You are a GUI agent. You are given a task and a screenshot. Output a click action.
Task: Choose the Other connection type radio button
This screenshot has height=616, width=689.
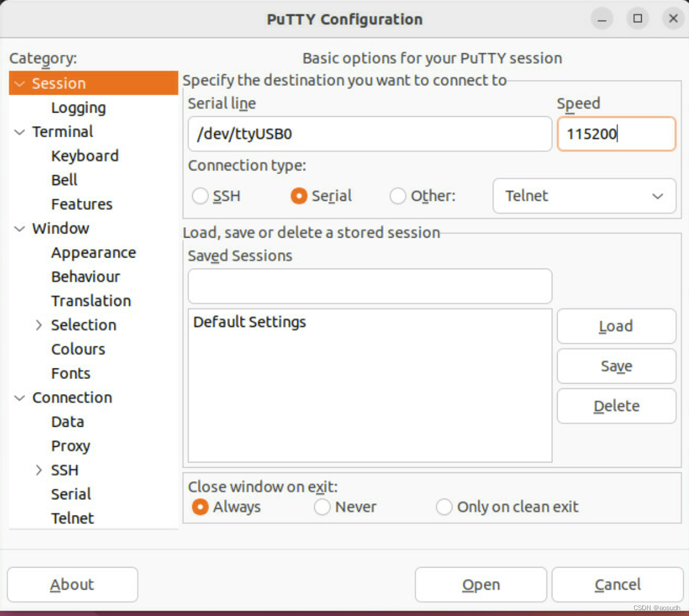coord(398,196)
